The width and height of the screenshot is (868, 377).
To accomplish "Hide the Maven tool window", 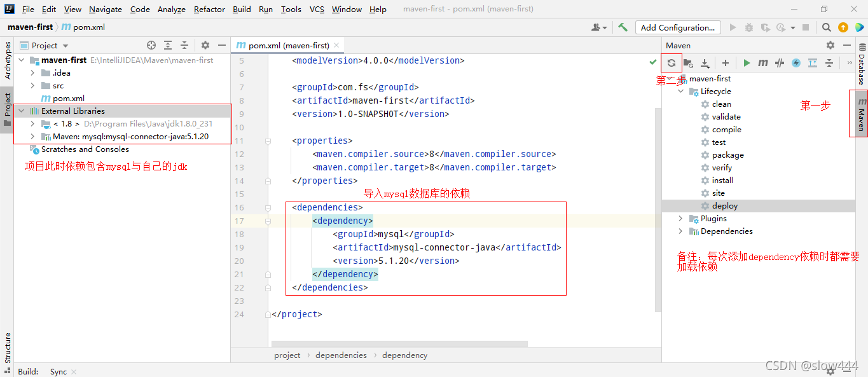I will click(847, 45).
